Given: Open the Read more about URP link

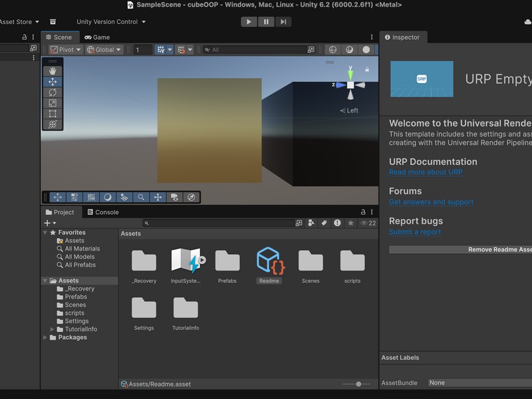Looking at the screenshot, I should [426, 172].
